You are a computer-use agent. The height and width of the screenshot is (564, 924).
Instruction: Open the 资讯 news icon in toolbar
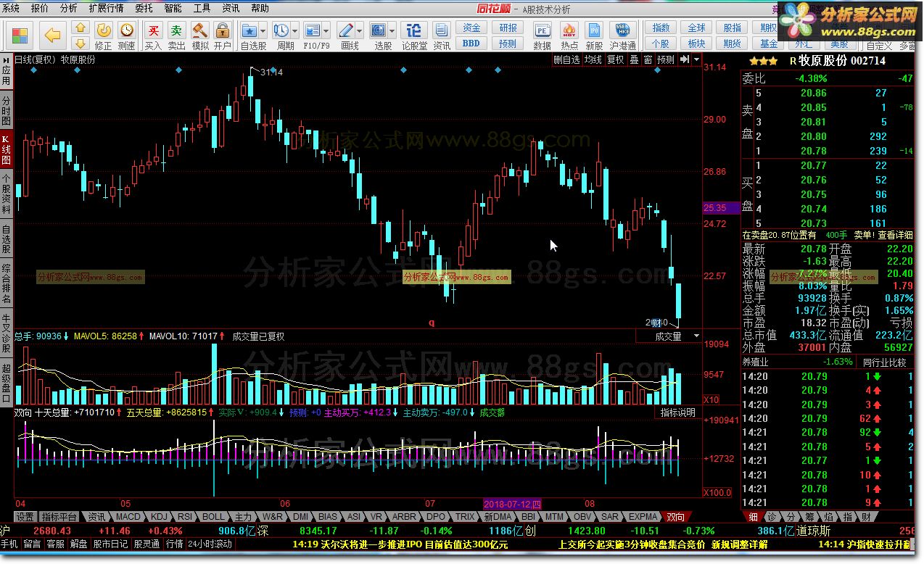[x=442, y=35]
